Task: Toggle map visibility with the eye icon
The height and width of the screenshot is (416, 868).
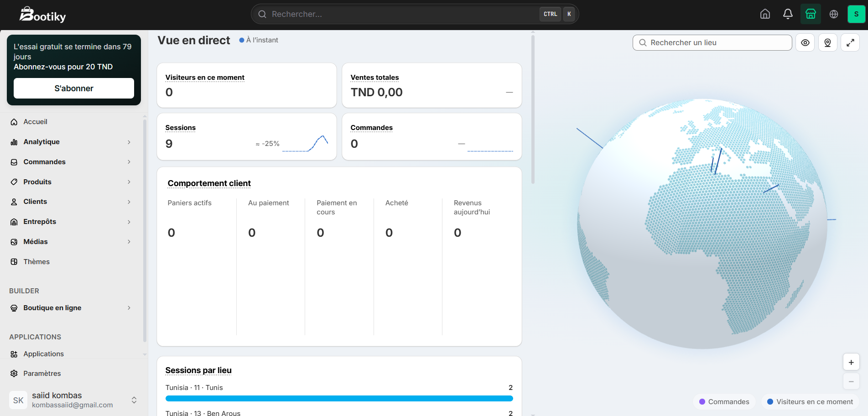Action: point(805,42)
